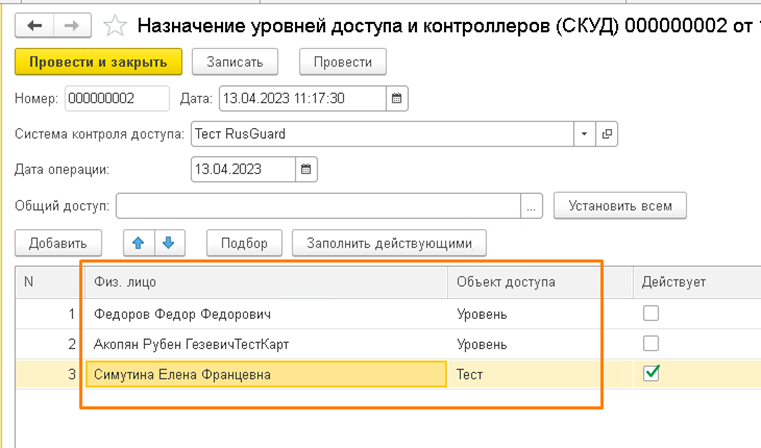The height and width of the screenshot is (448, 761).
Task: Expand Система контроля доступа dropdown
Action: [584, 133]
